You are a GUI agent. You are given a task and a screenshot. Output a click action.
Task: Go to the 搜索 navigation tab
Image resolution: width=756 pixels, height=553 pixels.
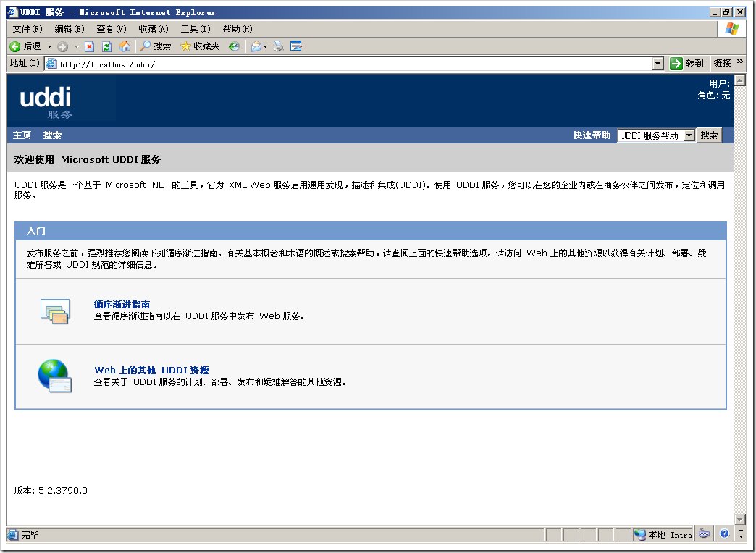tap(52, 135)
